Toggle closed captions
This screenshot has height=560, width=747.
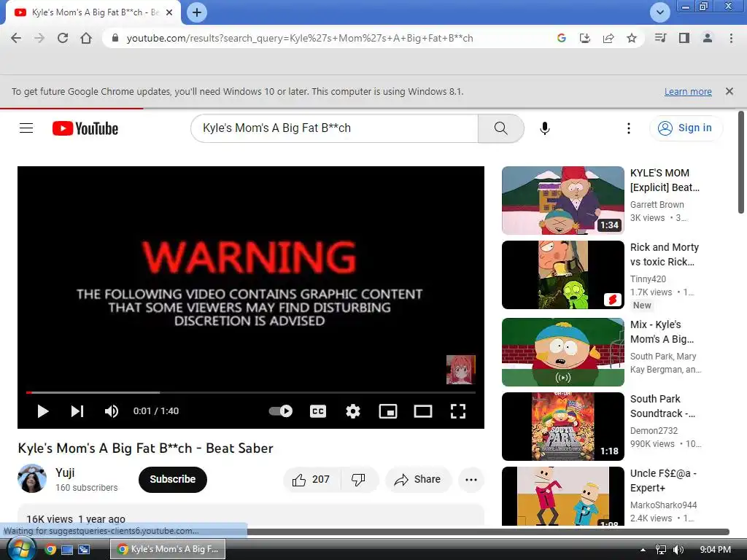click(318, 411)
